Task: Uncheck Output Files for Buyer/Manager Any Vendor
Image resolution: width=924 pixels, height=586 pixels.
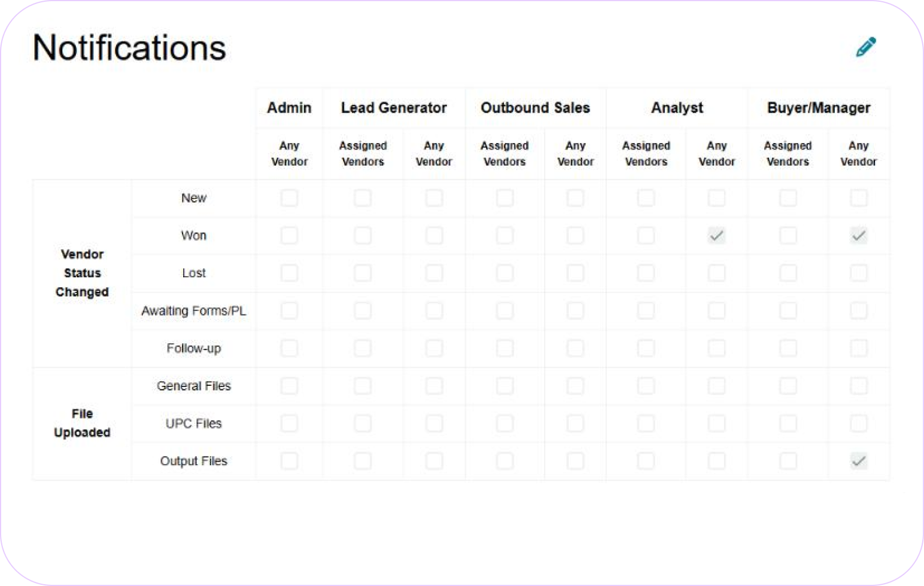Action: [858, 461]
